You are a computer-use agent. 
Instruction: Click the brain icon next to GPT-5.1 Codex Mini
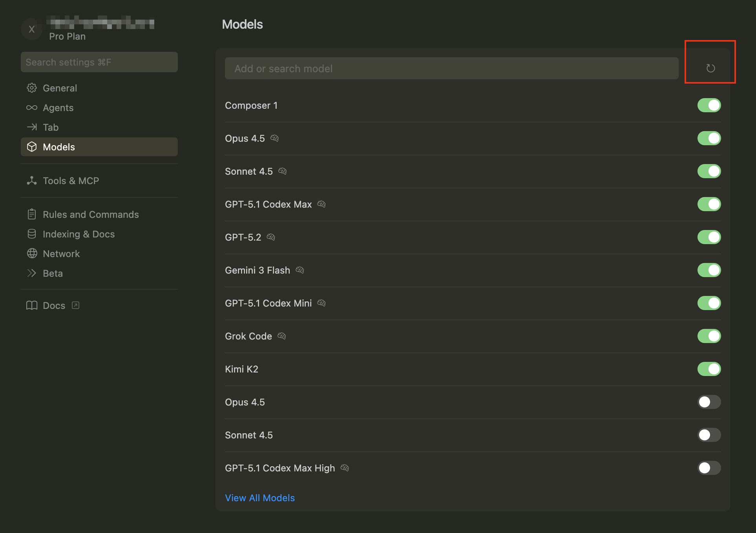(321, 303)
